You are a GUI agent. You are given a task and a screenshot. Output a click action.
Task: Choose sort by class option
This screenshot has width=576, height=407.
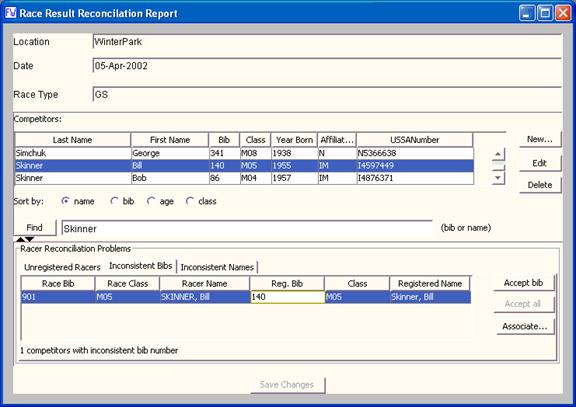pos(190,201)
